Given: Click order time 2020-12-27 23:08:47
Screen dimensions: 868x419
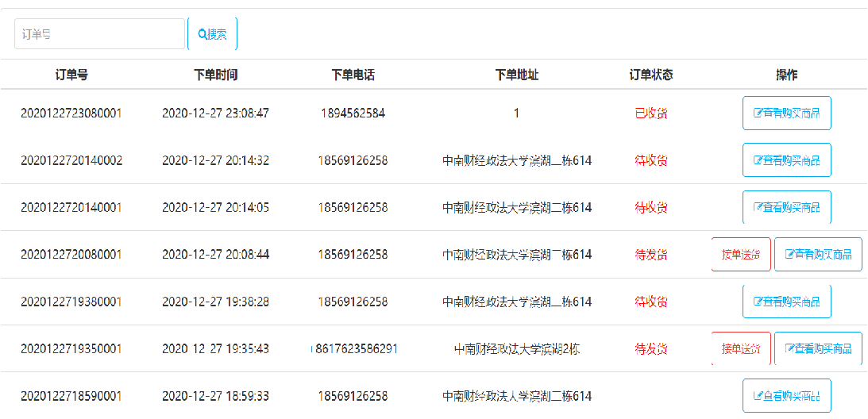Looking at the screenshot, I should click(216, 113).
